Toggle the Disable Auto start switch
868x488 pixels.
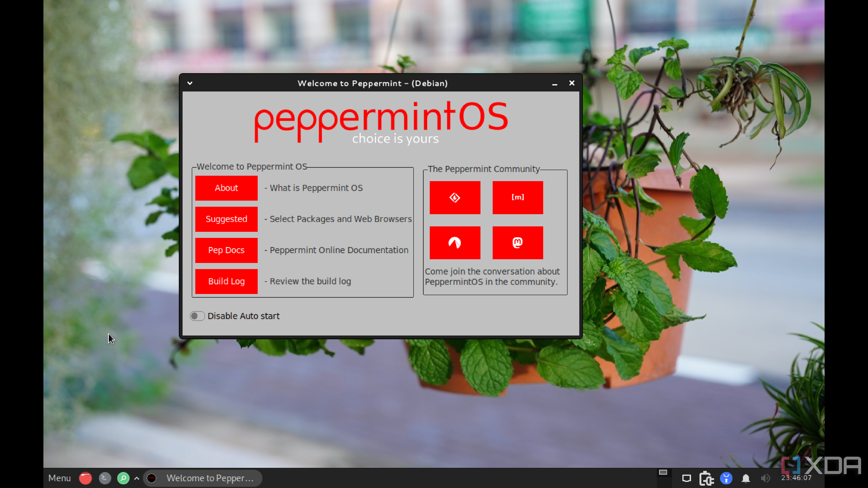(197, 316)
